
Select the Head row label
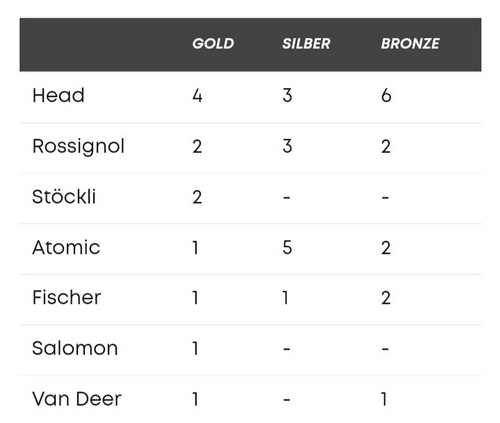(58, 95)
